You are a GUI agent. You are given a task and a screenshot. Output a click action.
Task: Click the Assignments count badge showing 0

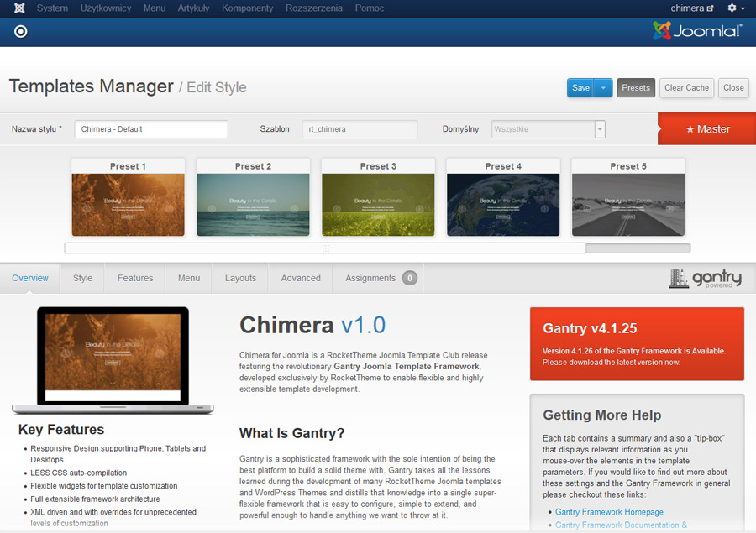point(410,278)
